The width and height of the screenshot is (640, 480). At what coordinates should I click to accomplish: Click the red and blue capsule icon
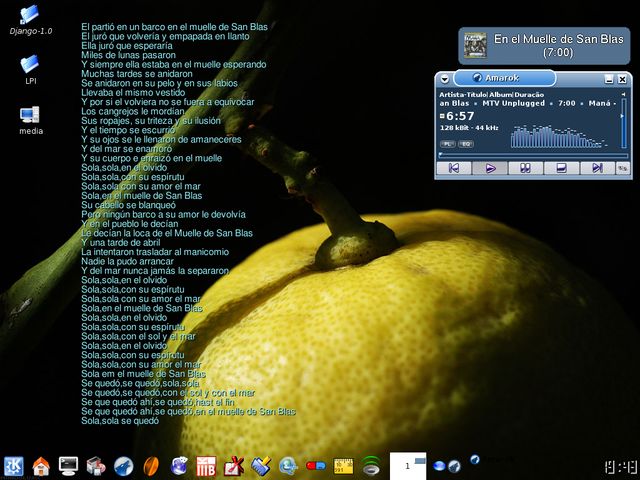[316, 466]
